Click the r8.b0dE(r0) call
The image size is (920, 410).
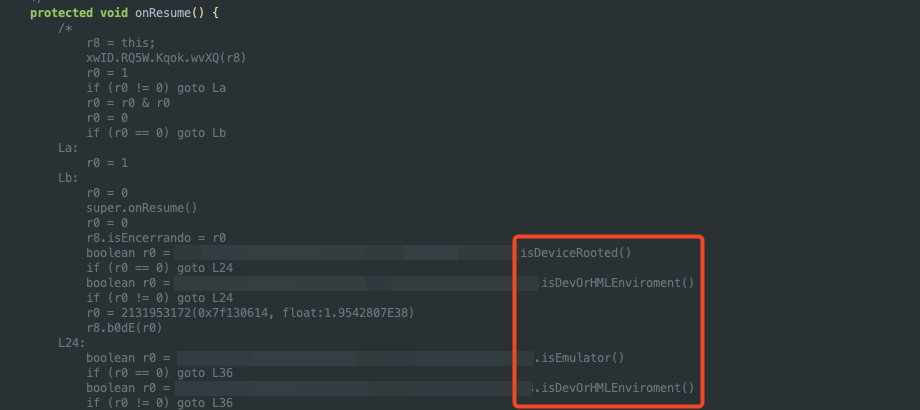pos(124,328)
